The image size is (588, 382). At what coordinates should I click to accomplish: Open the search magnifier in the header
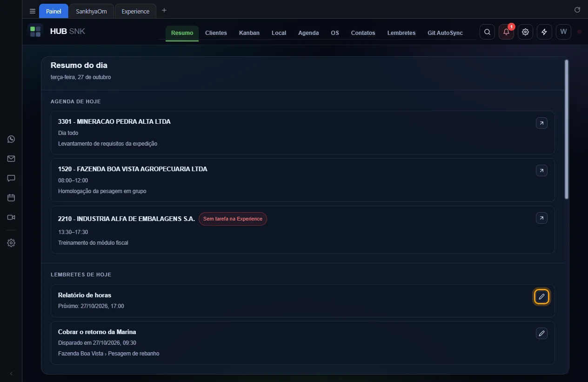487,32
